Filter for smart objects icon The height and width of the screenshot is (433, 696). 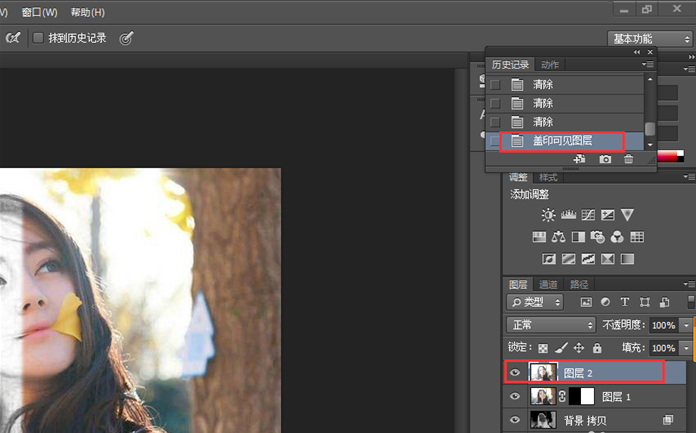point(664,302)
